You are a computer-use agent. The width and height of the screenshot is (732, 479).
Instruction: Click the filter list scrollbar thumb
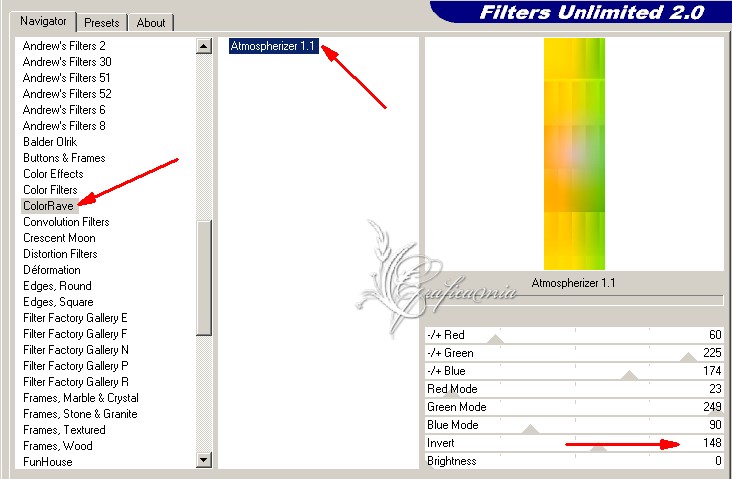pos(204,277)
